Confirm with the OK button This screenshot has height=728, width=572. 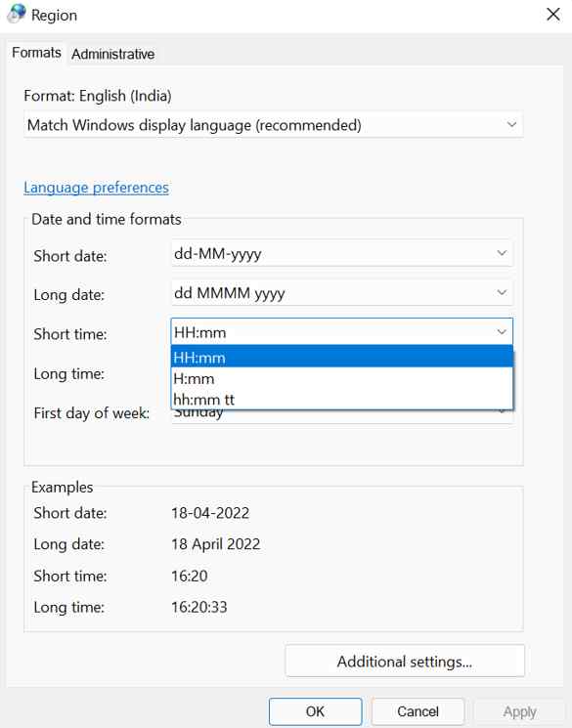click(315, 711)
